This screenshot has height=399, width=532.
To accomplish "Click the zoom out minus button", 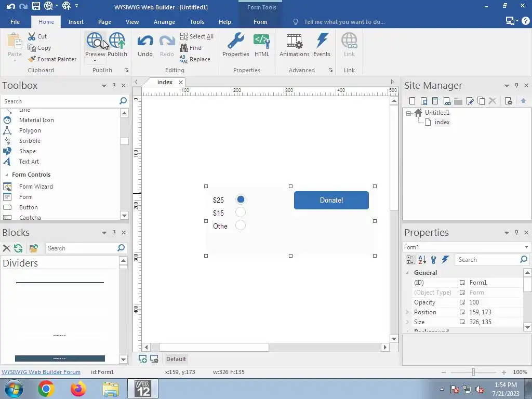I will tap(444, 372).
